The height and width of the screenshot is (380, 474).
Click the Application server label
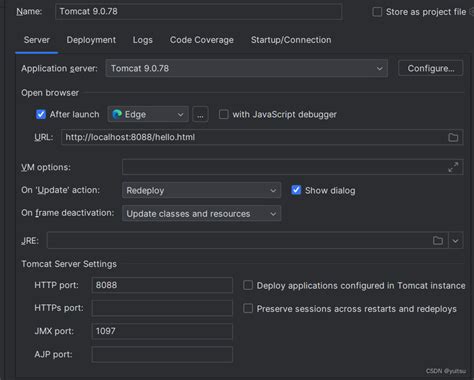tap(59, 69)
